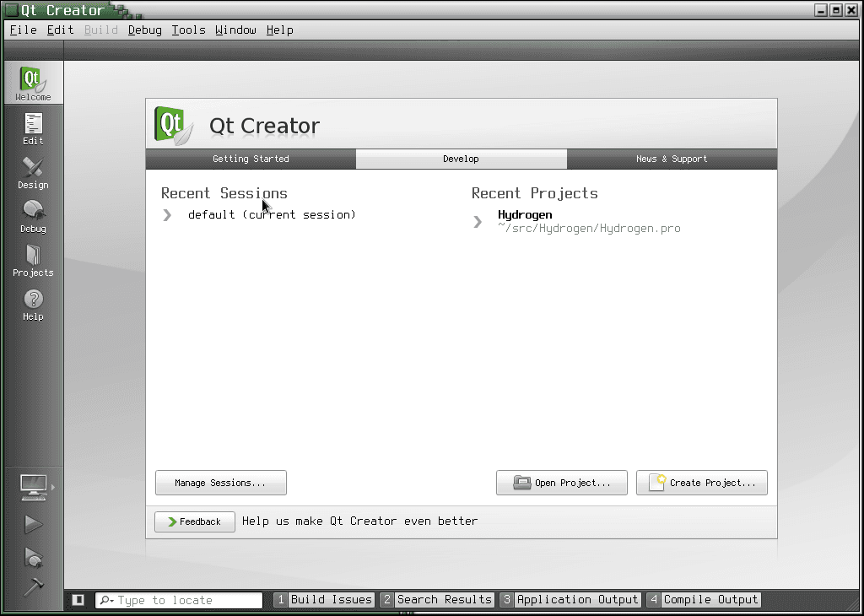
Task: Start debugging with the Debug-run icon
Action: (x=33, y=557)
